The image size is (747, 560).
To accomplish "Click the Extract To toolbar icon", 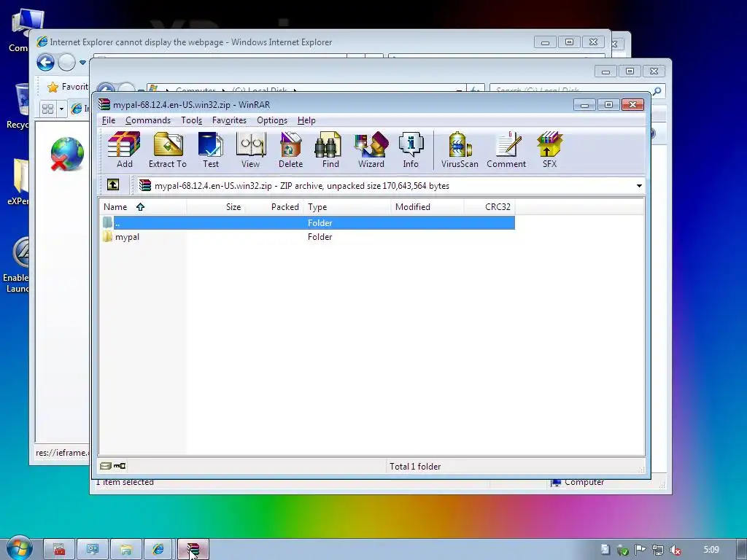I will point(168,149).
